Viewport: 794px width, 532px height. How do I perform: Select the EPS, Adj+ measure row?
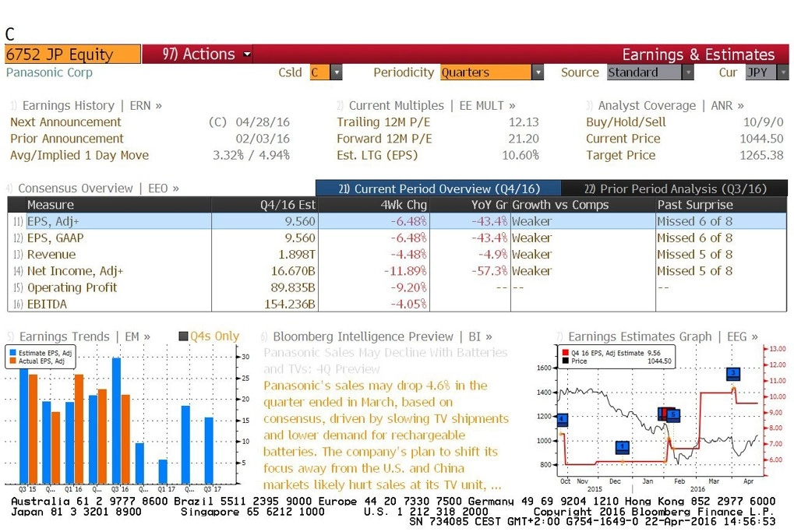[397, 221]
